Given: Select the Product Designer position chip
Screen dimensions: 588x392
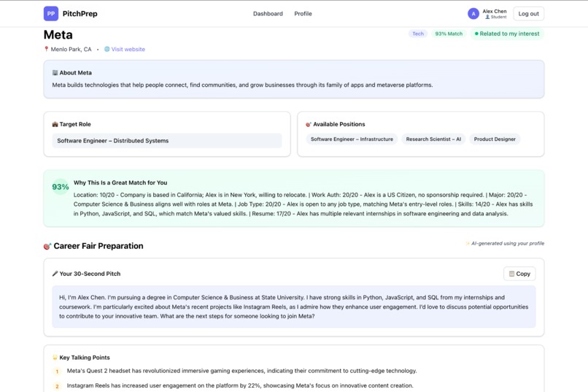Looking at the screenshot, I should tap(495, 139).
